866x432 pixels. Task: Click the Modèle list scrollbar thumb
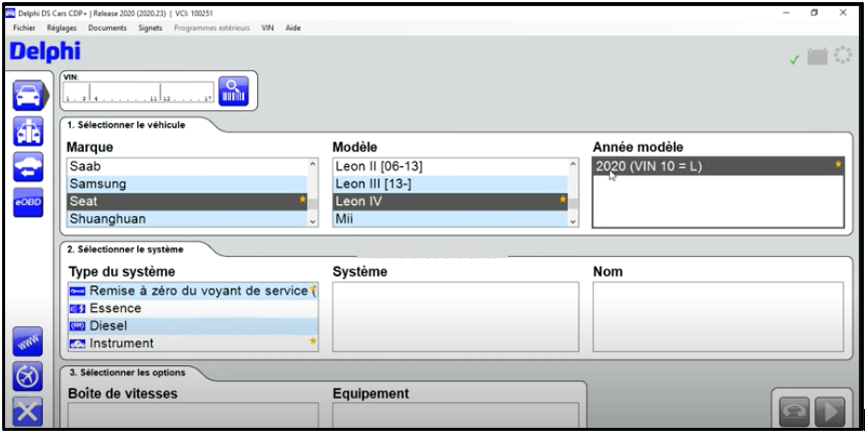pyautogui.click(x=573, y=204)
